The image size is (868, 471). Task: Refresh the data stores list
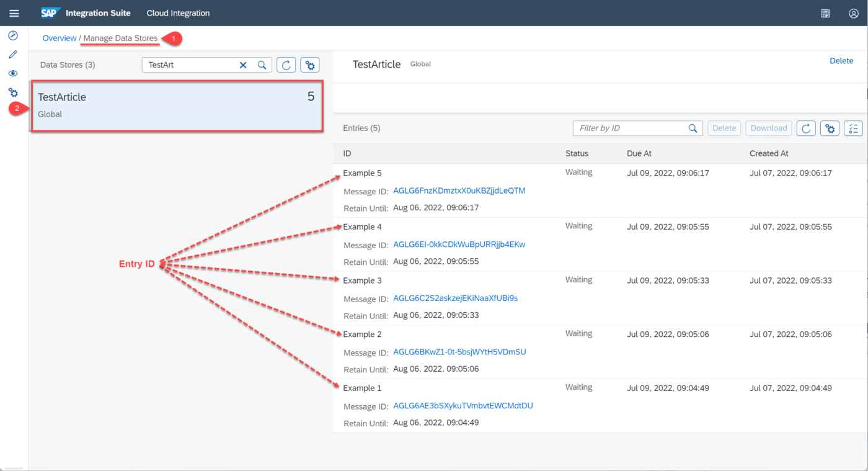coord(286,65)
